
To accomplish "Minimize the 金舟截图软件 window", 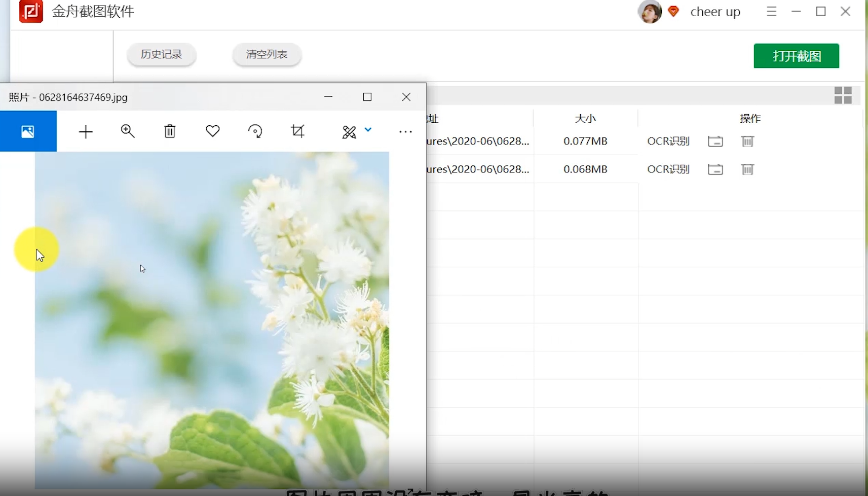I will (796, 11).
